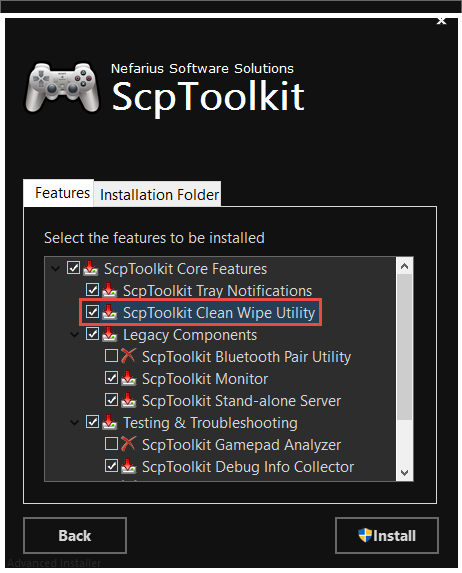Click the install icon beside Debug Info Collector
This screenshot has width=462, height=573.
[129, 466]
